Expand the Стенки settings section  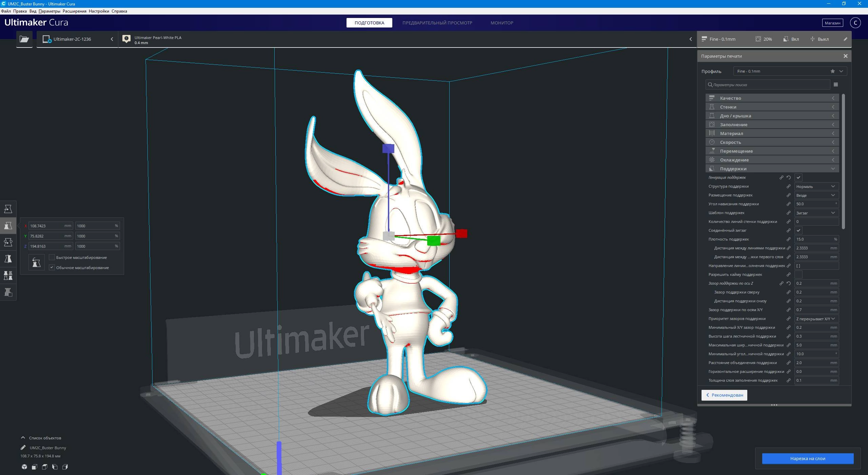tap(772, 107)
